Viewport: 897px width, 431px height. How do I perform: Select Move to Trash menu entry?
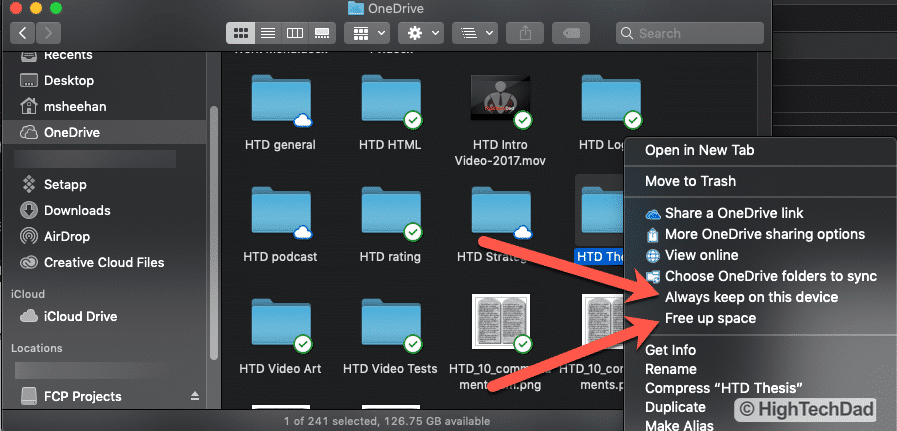pyautogui.click(x=690, y=181)
